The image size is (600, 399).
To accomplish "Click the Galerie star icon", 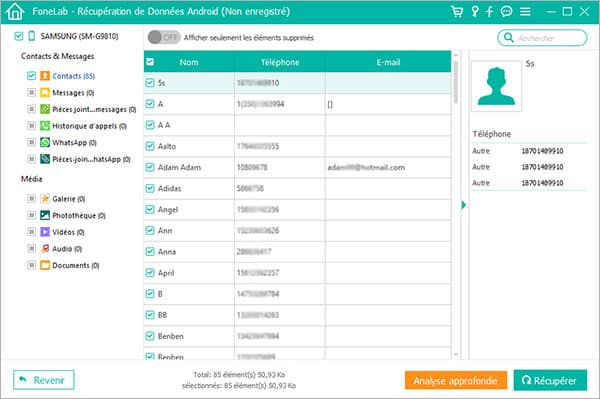I will tap(45, 199).
